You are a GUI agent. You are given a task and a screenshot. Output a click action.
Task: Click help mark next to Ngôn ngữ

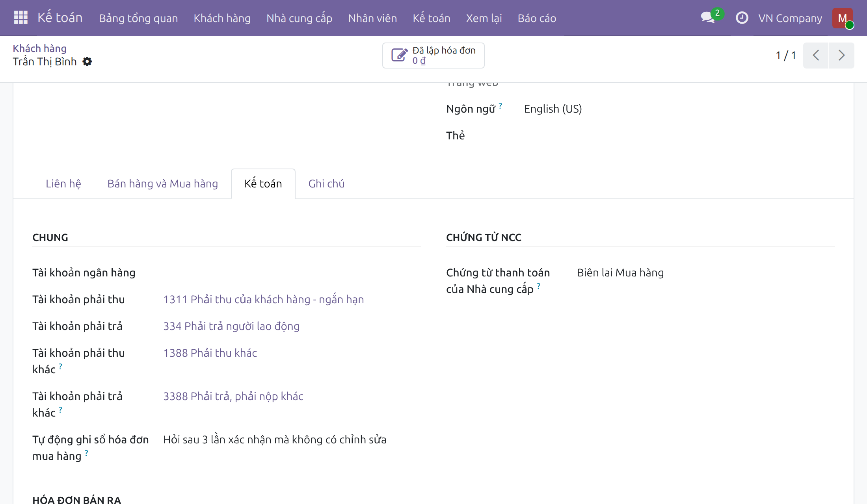[500, 106]
